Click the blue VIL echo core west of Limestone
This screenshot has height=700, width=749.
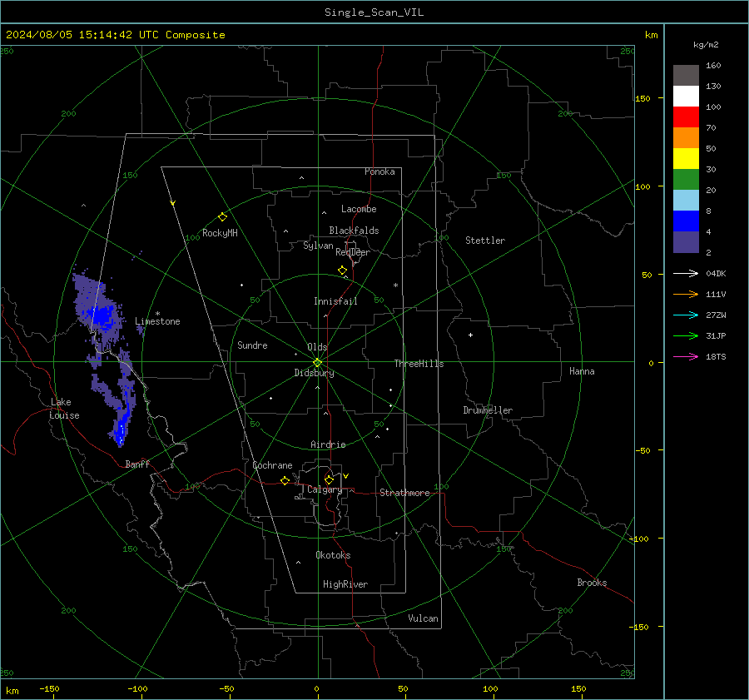pos(102,316)
